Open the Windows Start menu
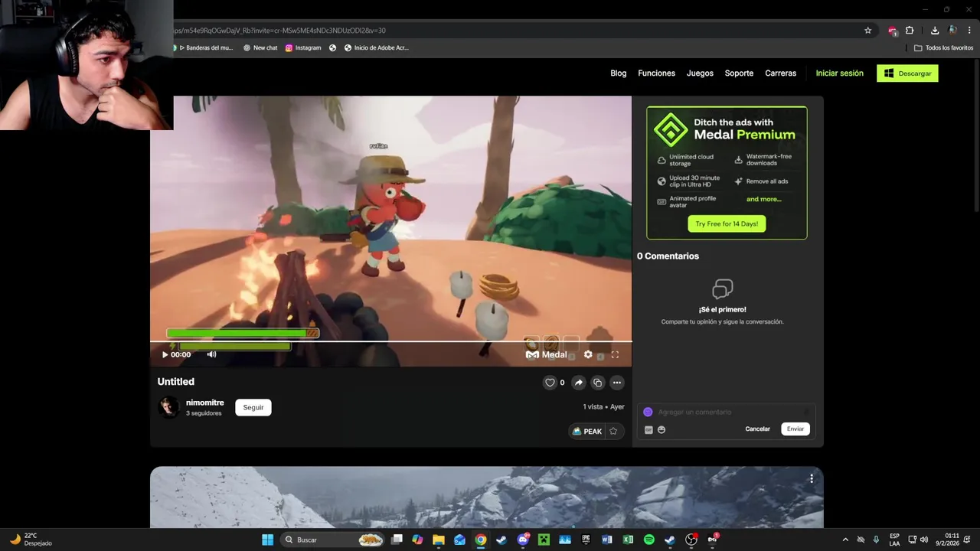This screenshot has width=980, height=551. click(267, 540)
